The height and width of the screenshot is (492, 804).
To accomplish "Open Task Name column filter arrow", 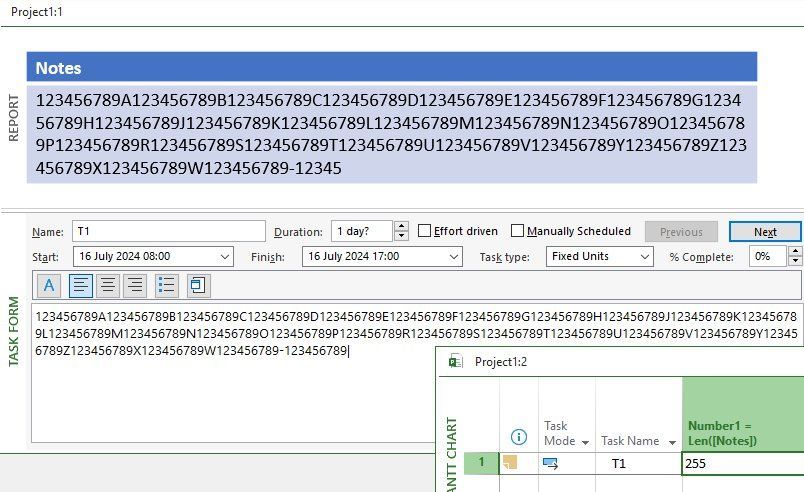I will coord(672,442).
